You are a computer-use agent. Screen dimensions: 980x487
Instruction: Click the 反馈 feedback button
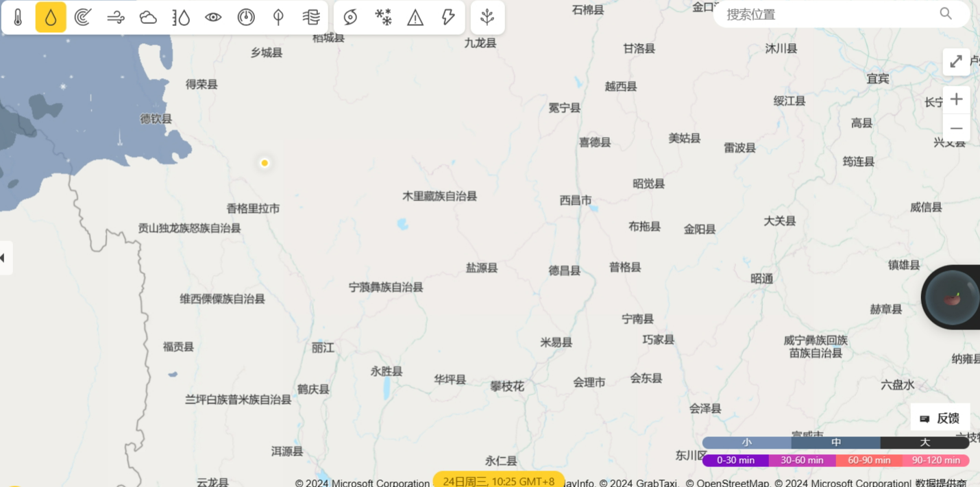940,418
